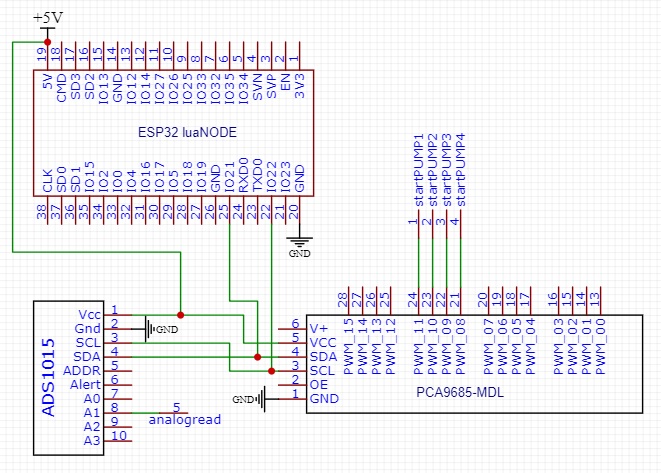Click the junction dot at PCA9685 SDA pin
This screenshot has width=661, height=473.
[x=258, y=357]
